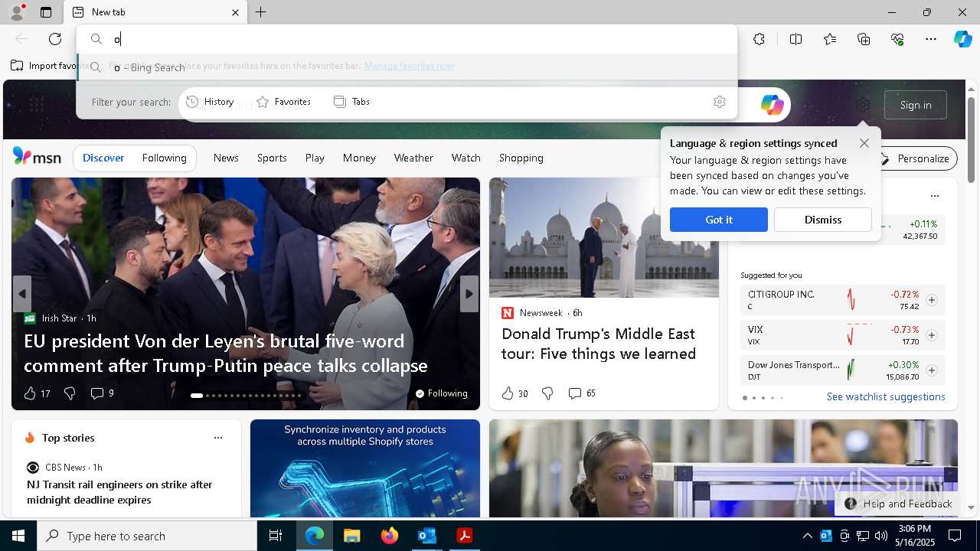Open the Shopify inventory ad thumbnail
980x551 pixels.
tap(365, 468)
